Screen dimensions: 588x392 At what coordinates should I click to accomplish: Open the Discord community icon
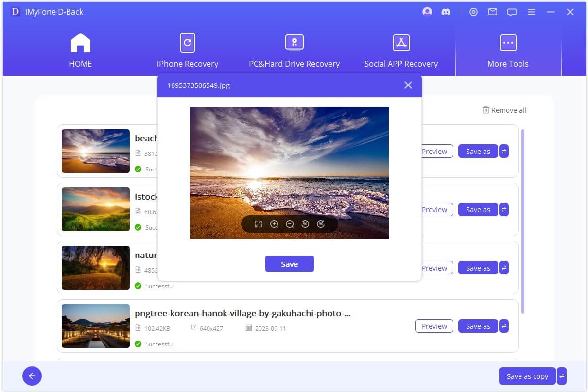tap(446, 12)
